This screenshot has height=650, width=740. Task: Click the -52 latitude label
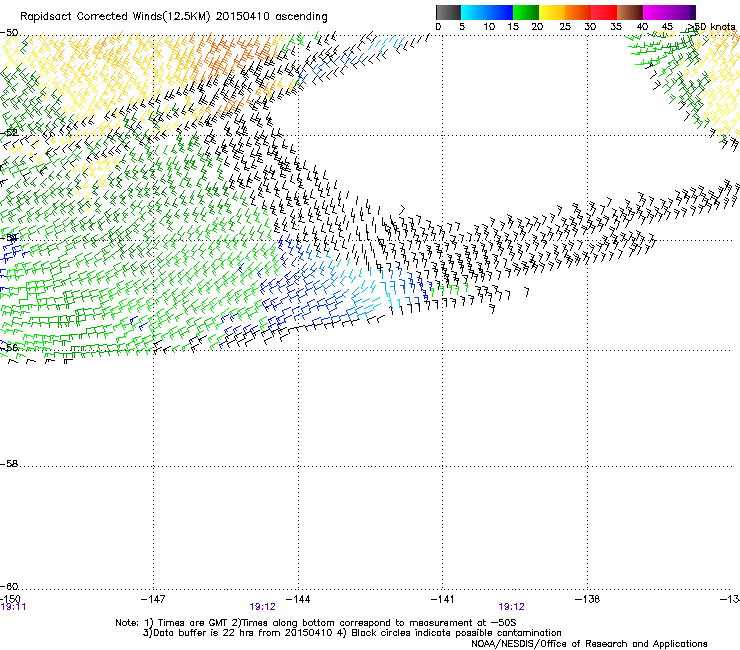point(9,133)
